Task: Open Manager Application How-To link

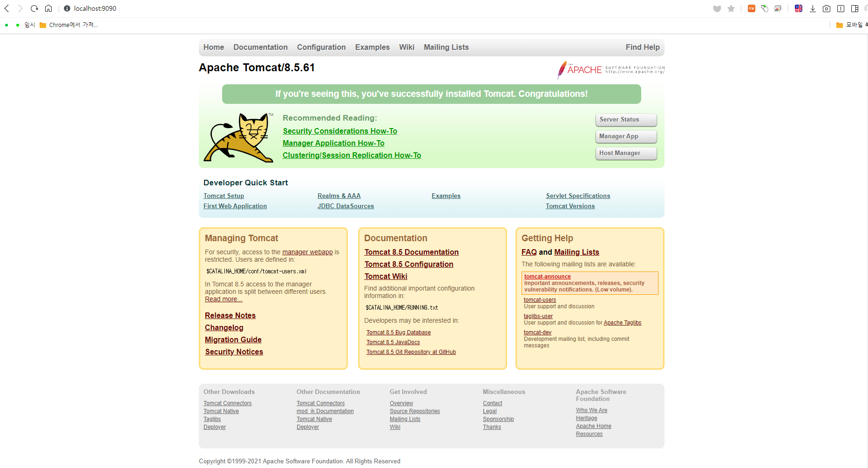Action: [x=333, y=143]
